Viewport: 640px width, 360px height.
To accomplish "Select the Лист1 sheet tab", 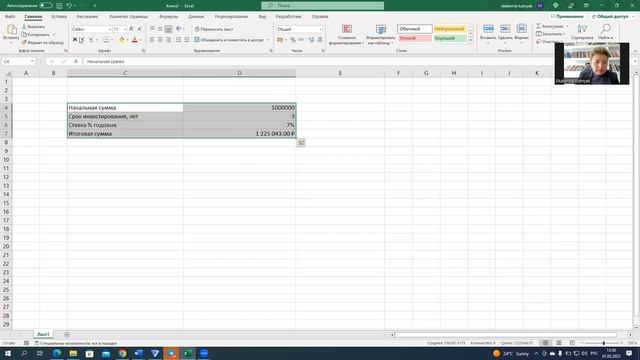I will tap(43, 334).
